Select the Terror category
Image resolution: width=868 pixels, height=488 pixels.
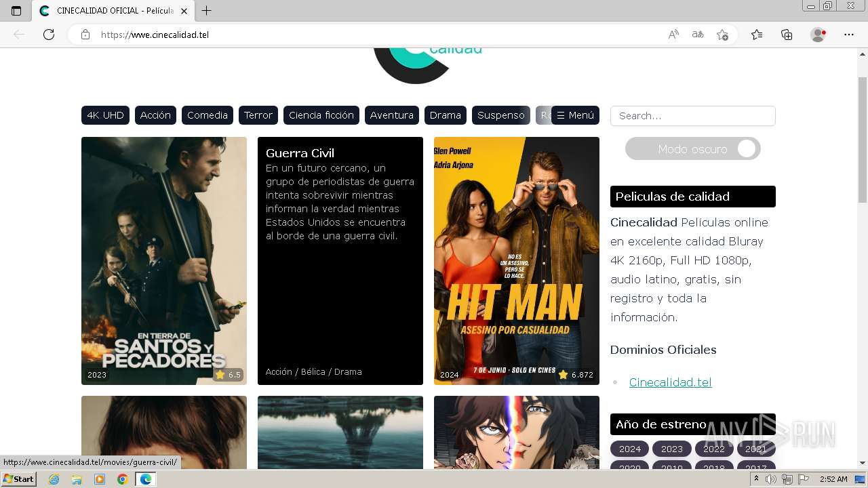(258, 115)
